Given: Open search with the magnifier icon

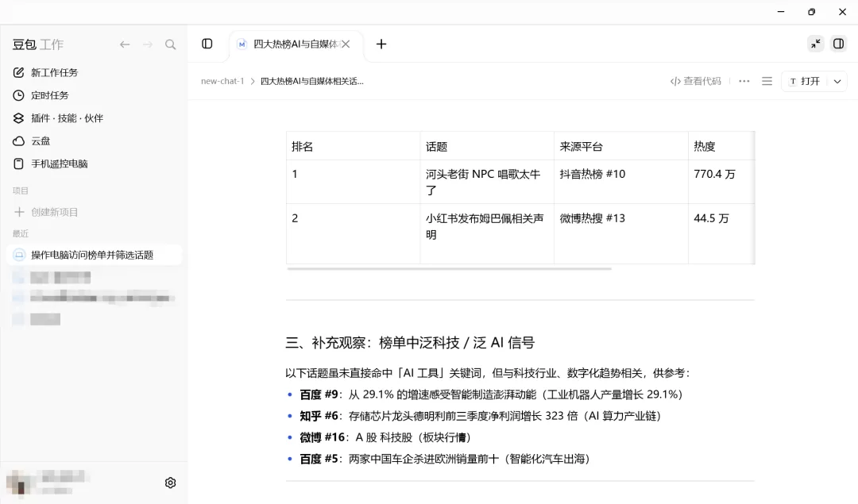Looking at the screenshot, I should (x=171, y=44).
